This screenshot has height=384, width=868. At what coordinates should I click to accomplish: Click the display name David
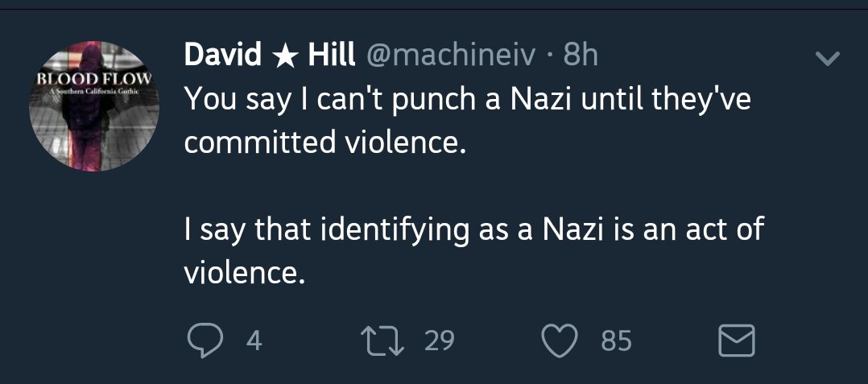(x=222, y=56)
